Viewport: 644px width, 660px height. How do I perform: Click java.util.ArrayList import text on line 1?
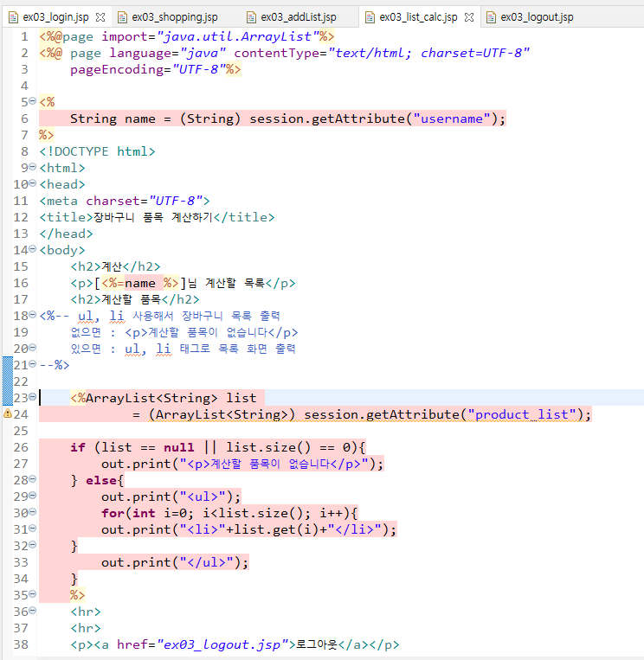coord(237,36)
